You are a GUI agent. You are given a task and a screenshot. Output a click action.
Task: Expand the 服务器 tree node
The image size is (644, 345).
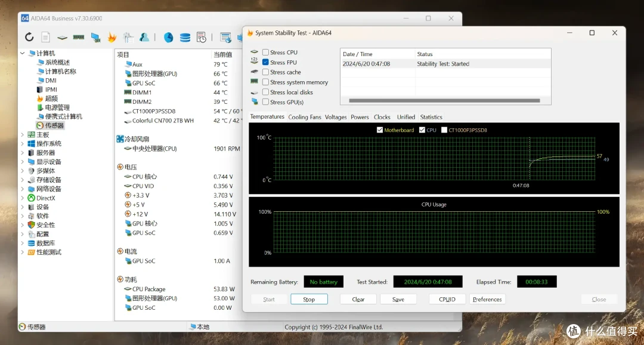(23, 153)
